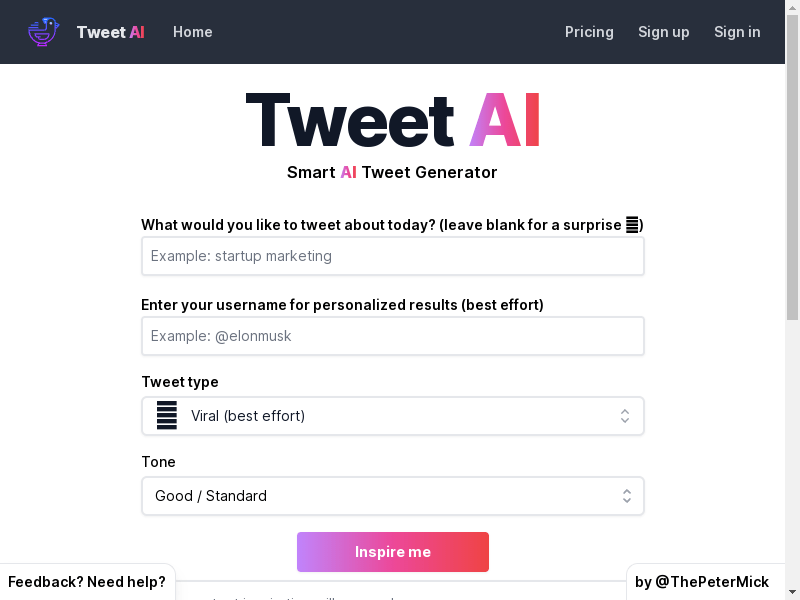
Task: Click the surprise emoji in topic label
Action: pos(632,224)
